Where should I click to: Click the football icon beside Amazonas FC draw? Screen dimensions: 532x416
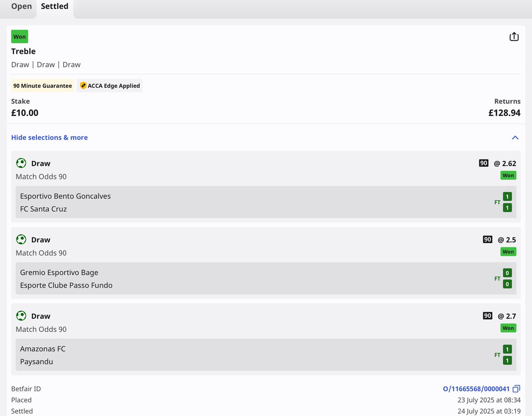(21, 316)
